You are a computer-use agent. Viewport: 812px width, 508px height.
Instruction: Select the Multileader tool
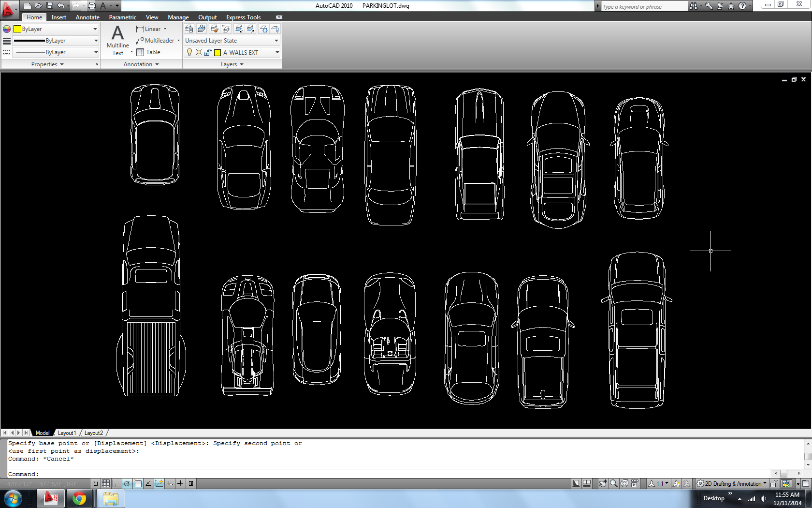[x=155, y=41]
